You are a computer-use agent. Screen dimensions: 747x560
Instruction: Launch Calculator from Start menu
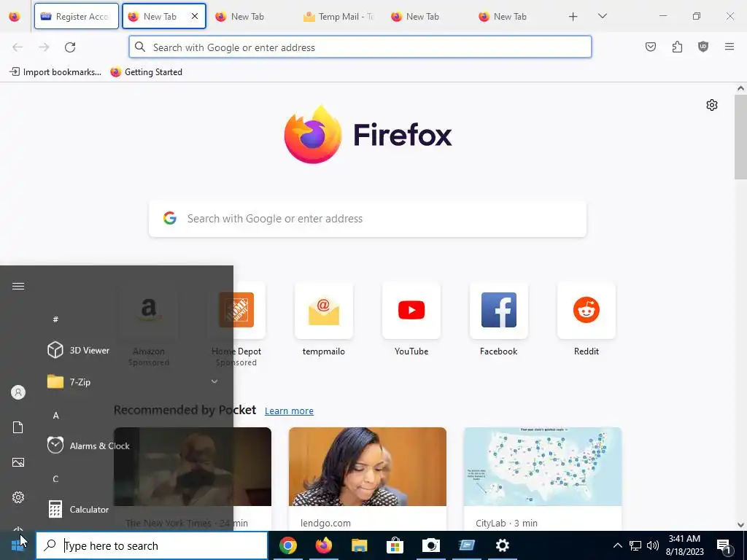(x=79, y=510)
